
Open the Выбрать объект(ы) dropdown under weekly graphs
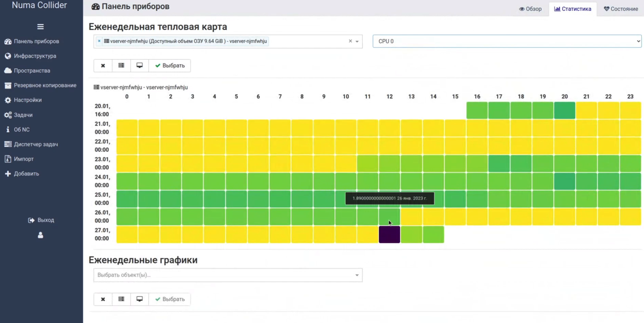(x=228, y=275)
